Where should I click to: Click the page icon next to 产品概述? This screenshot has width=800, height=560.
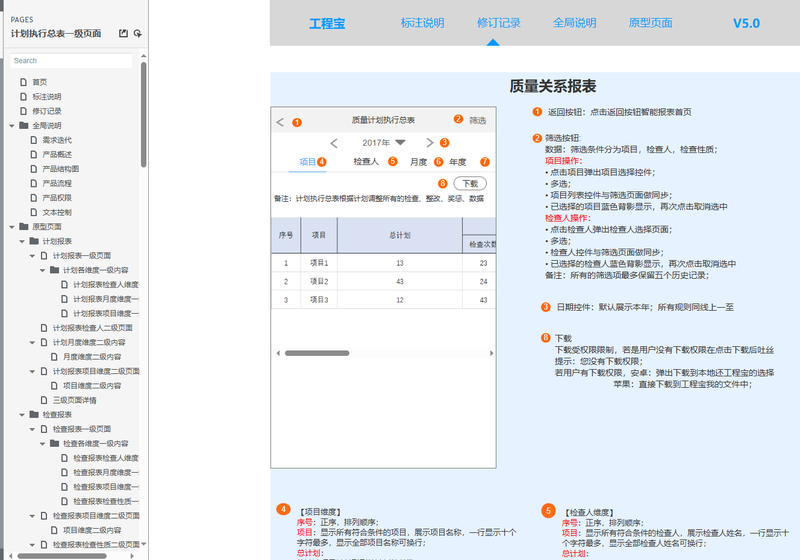[34, 154]
